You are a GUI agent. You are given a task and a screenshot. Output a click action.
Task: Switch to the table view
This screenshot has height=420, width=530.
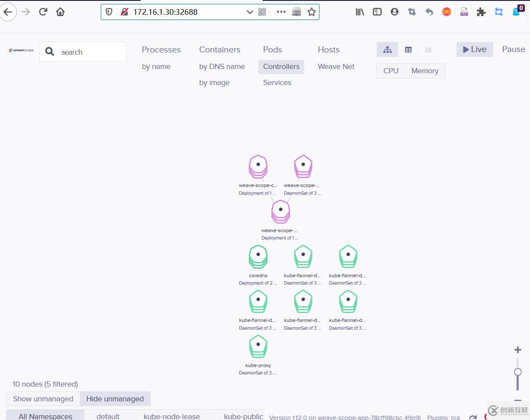(408, 49)
